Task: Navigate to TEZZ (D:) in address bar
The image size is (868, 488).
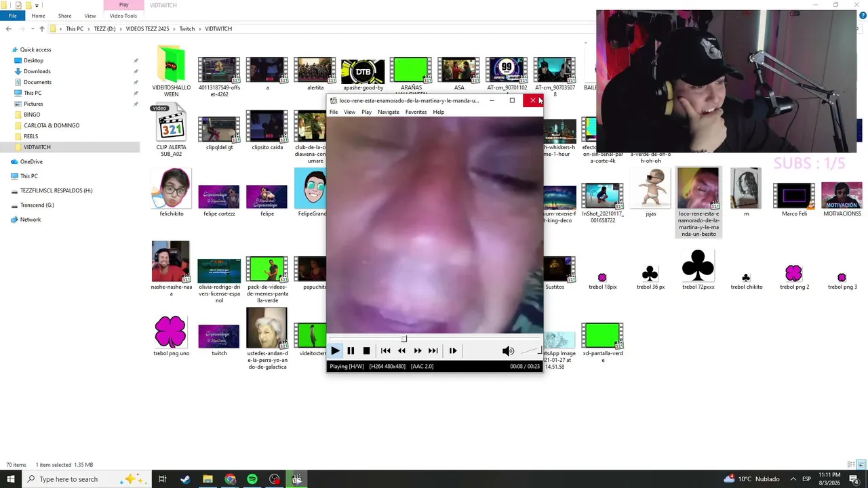Action: [104, 28]
